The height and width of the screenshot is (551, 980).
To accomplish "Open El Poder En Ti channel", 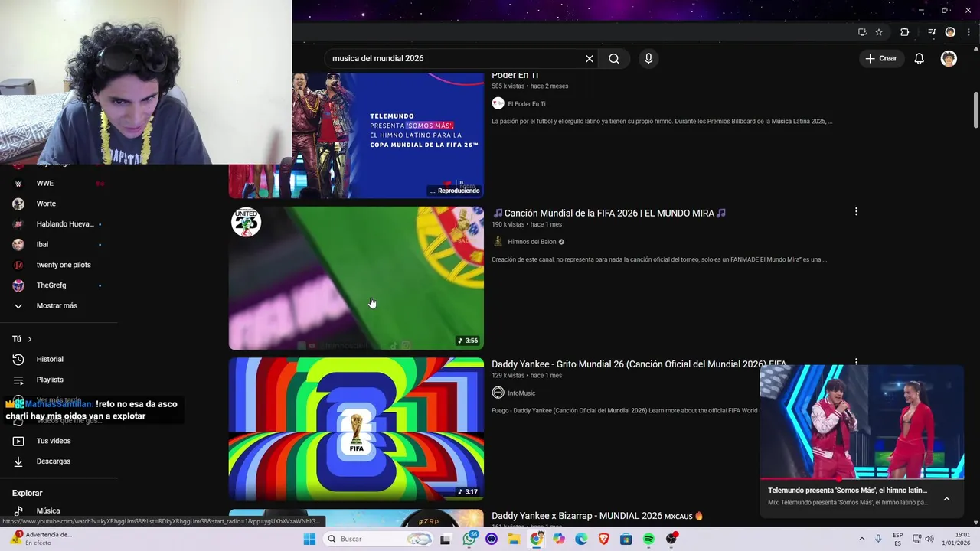I will click(x=527, y=104).
